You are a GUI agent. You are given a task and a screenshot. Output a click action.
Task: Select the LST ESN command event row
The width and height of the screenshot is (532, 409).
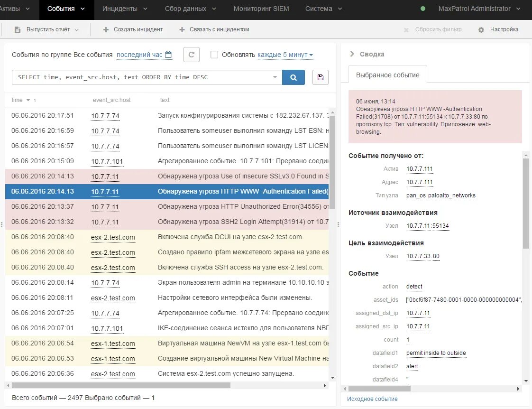(x=166, y=131)
